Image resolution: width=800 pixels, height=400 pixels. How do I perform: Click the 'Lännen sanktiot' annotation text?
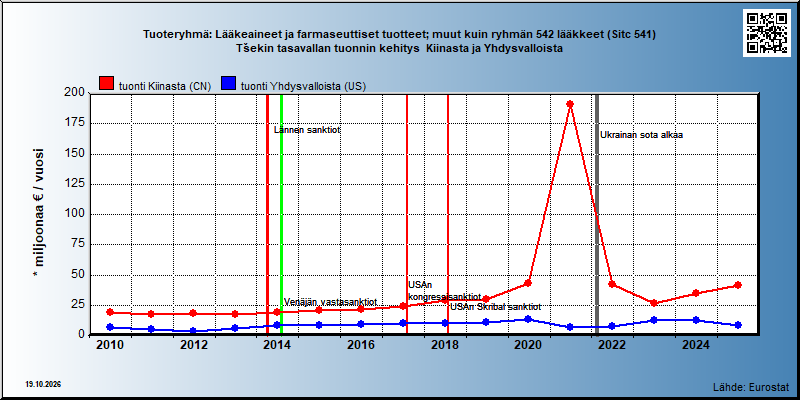pos(307,130)
